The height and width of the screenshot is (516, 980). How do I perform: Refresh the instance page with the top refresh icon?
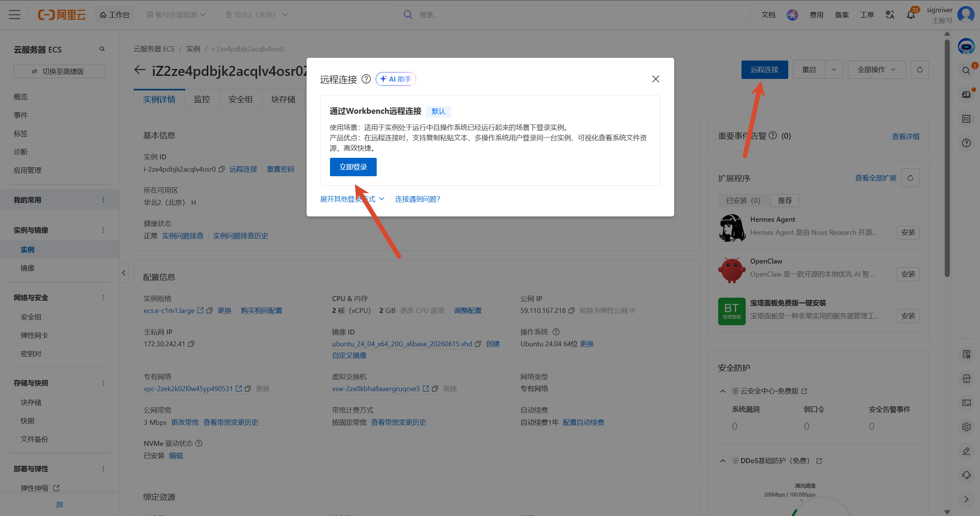click(x=920, y=70)
